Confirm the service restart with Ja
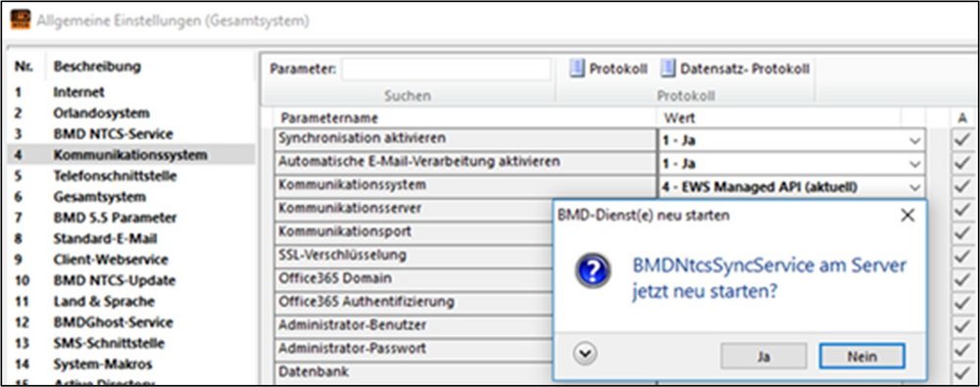This screenshot has width=980, height=387. [x=763, y=357]
